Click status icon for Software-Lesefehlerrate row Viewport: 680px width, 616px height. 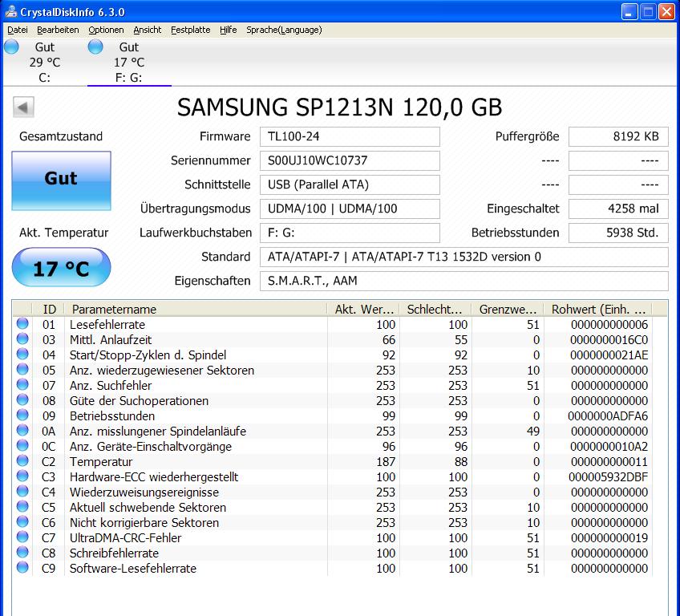click(x=22, y=567)
